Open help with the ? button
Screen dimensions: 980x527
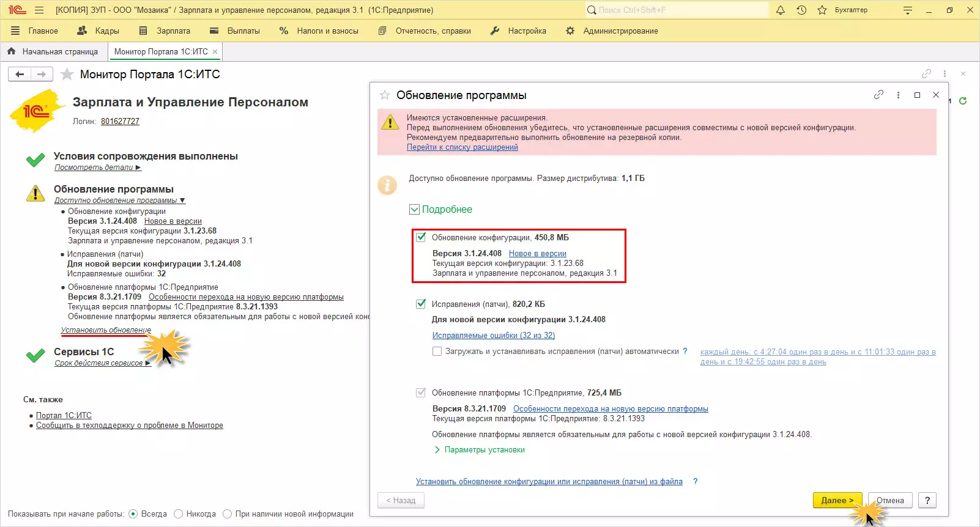coord(927,500)
